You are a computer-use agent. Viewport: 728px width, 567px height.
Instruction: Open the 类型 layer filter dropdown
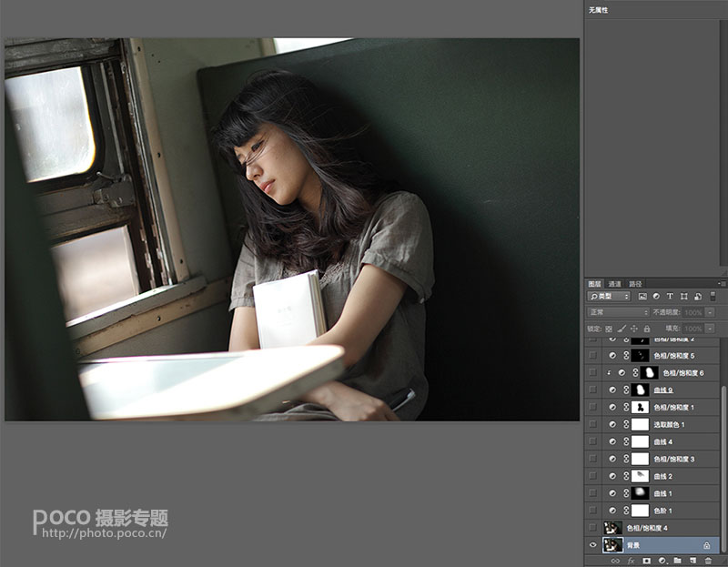[x=609, y=297]
